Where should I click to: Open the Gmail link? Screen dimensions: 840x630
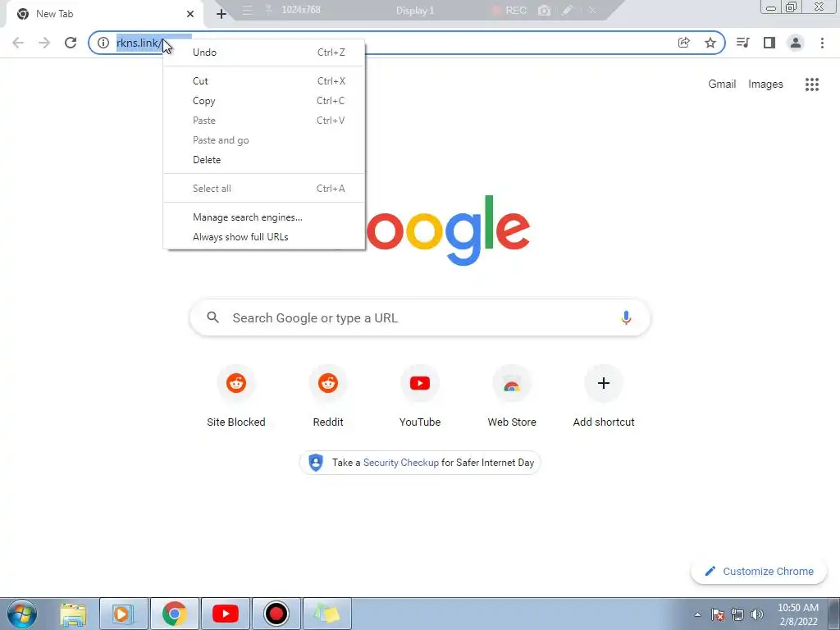tap(722, 84)
